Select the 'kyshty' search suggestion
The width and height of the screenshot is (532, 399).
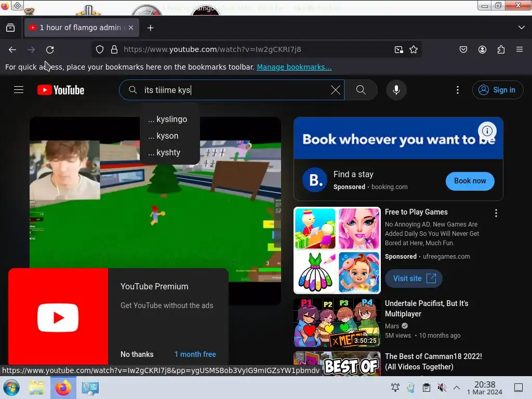pos(170,153)
